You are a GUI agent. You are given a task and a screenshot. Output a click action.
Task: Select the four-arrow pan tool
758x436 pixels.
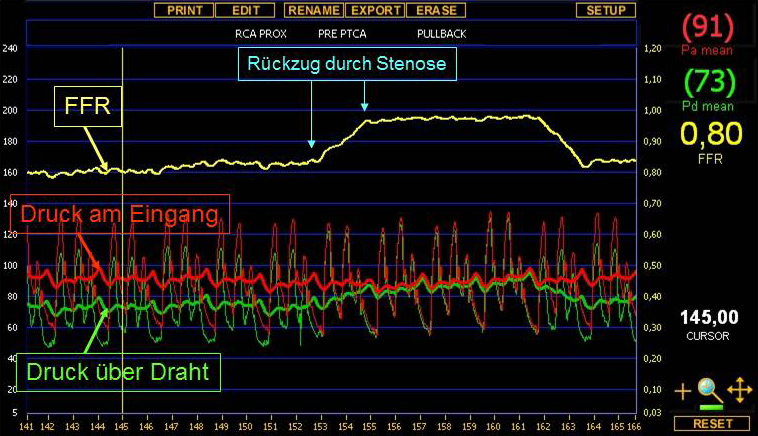point(739,390)
